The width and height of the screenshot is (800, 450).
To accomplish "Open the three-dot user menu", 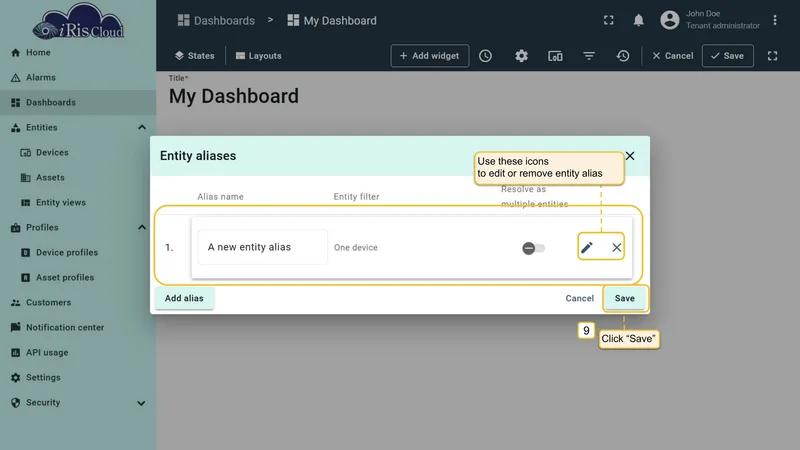I will point(774,20).
